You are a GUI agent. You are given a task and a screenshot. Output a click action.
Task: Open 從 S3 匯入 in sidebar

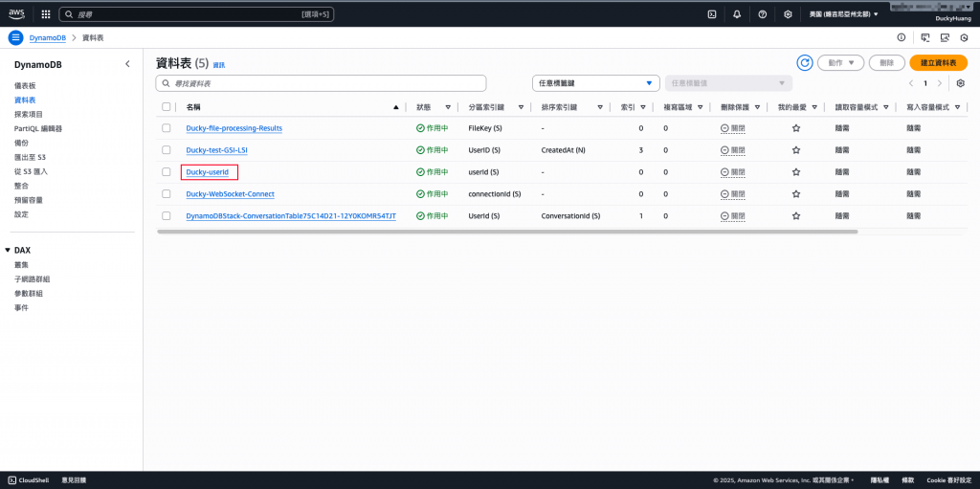point(31,171)
